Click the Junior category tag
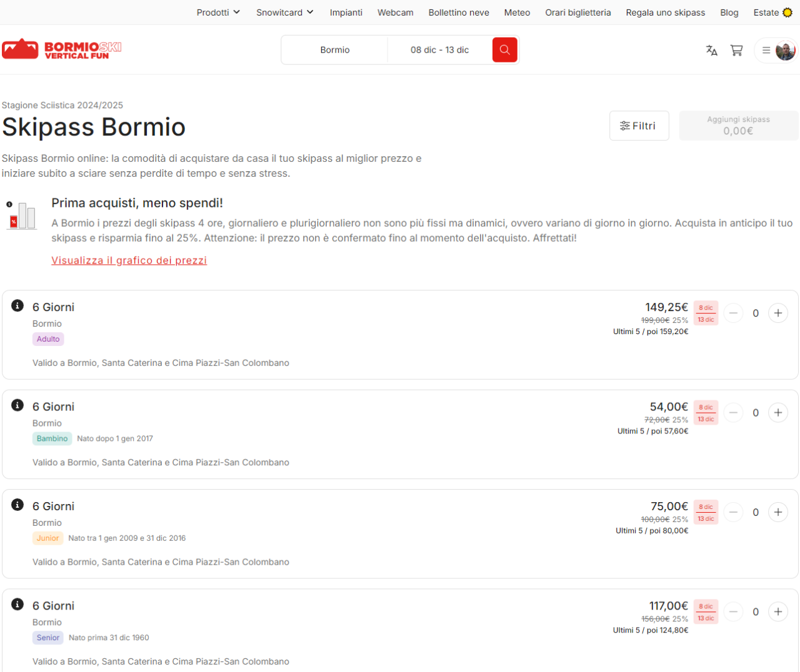 47,538
